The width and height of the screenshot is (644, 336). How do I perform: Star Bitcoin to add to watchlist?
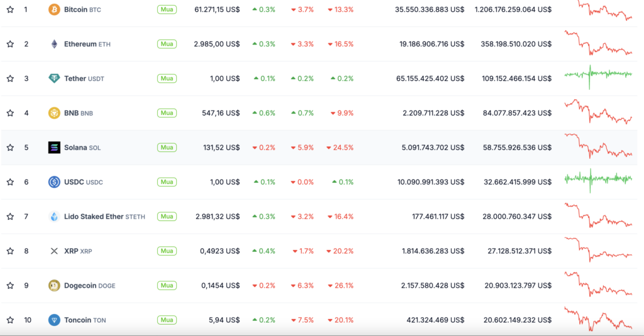10,9
